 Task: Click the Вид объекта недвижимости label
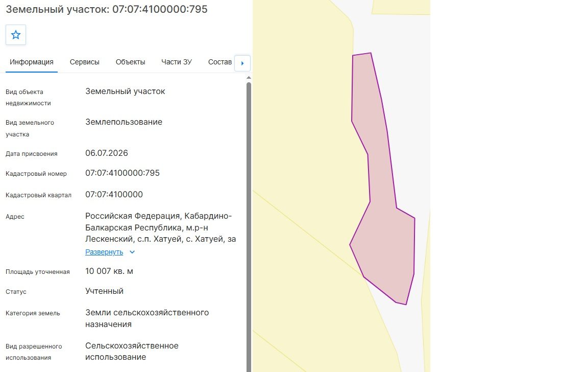coord(28,98)
